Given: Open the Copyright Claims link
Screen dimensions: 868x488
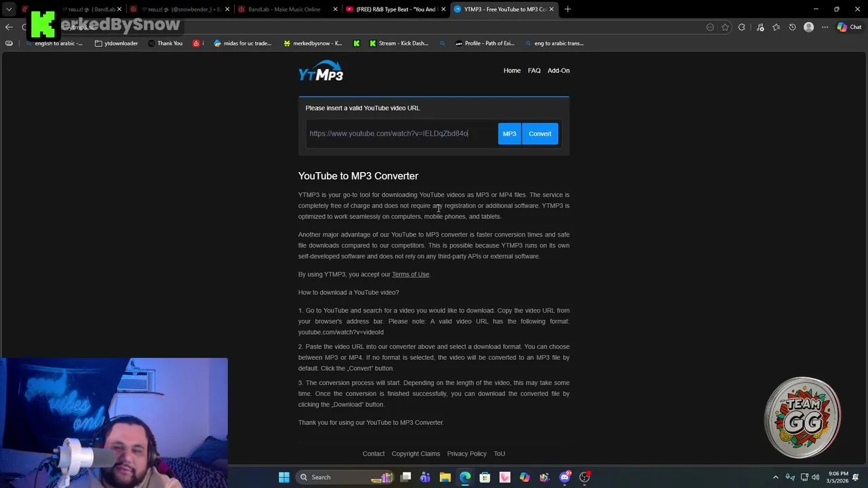Looking at the screenshot, I should click(x=416, y=453).
